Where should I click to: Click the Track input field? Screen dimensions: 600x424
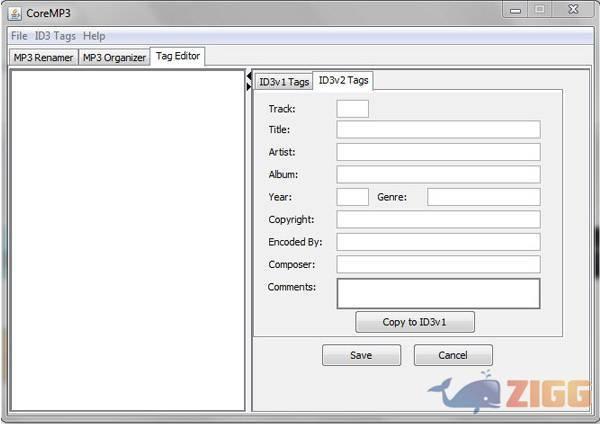point(352,109)
